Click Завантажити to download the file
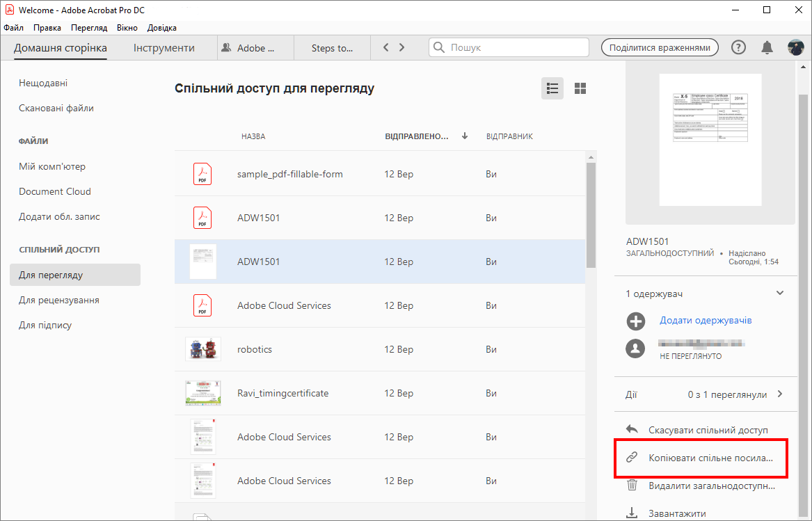The image size is (812, 521). click(677, 514)
